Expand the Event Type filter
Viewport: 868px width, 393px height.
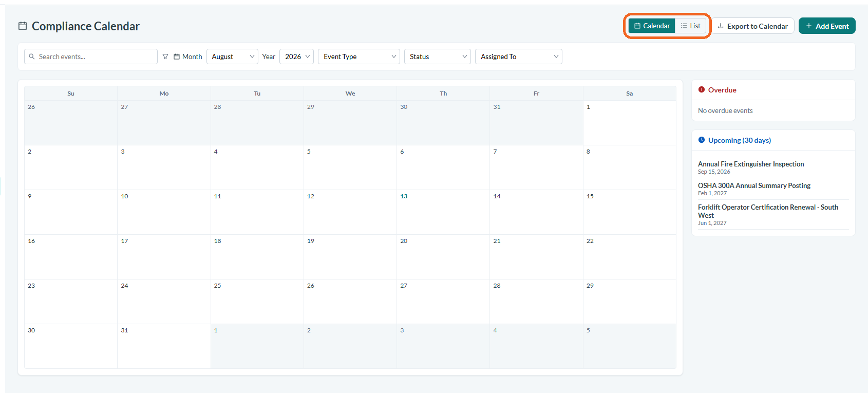pos(359,57)
